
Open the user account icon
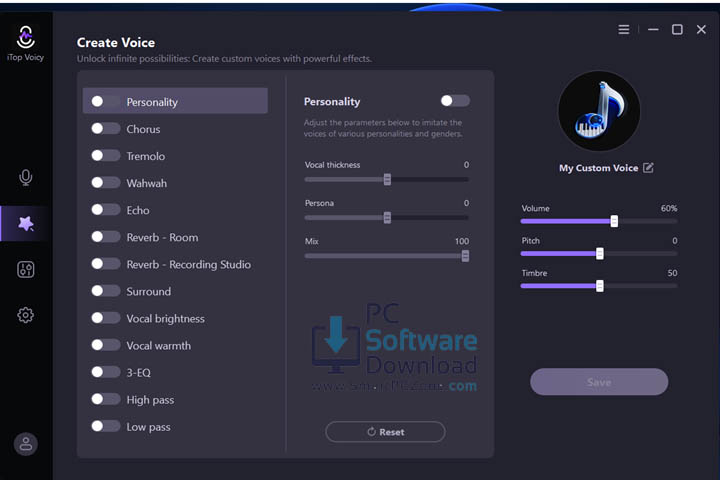(x=26, y=444)
